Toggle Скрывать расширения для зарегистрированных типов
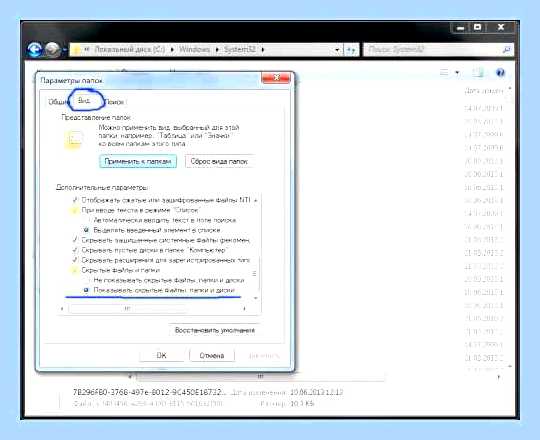540x440 pixels. tap(75, 260)
